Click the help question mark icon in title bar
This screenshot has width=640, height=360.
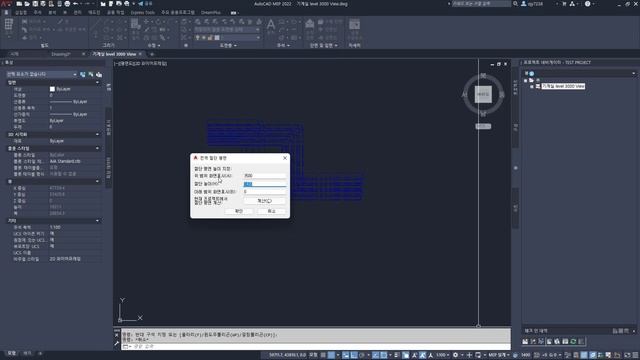[x=587, y=4]
